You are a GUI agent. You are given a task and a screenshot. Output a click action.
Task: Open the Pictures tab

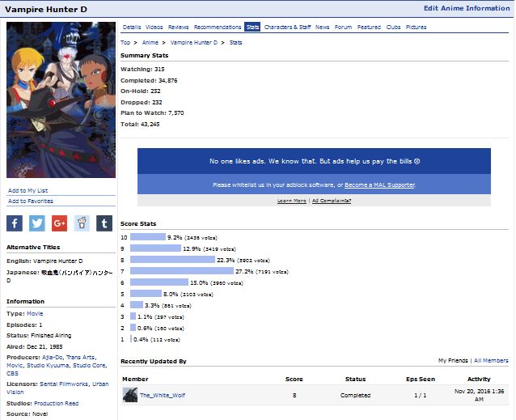point(416,27)
